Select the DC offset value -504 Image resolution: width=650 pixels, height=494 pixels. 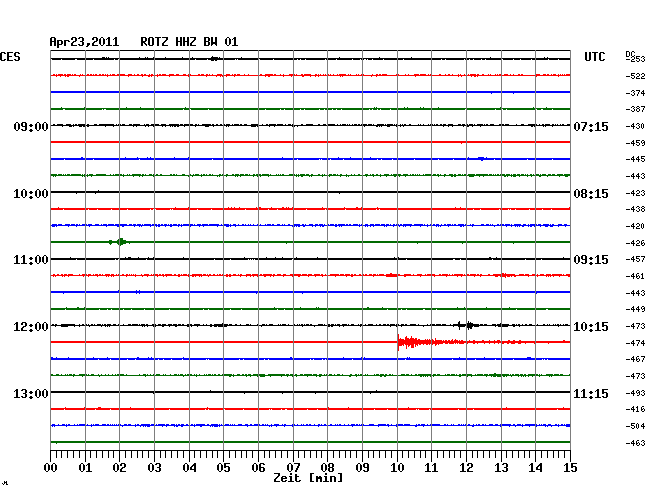coord(635,426)
